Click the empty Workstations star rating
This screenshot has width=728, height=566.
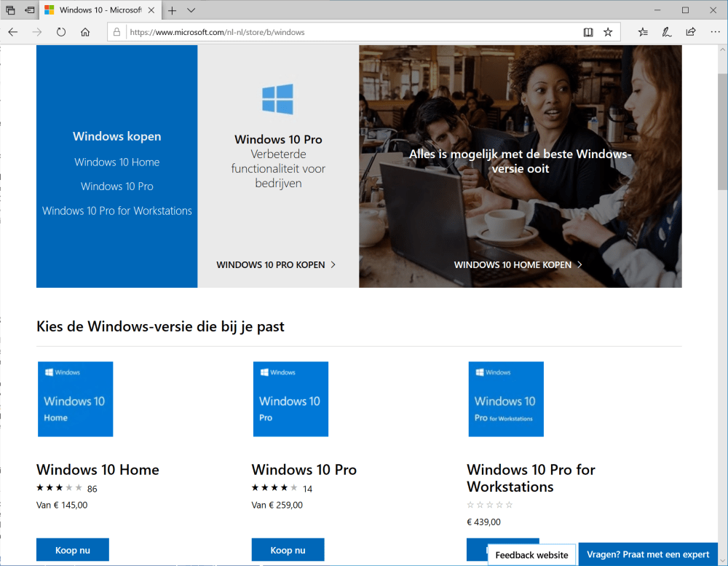coord(490,505)
